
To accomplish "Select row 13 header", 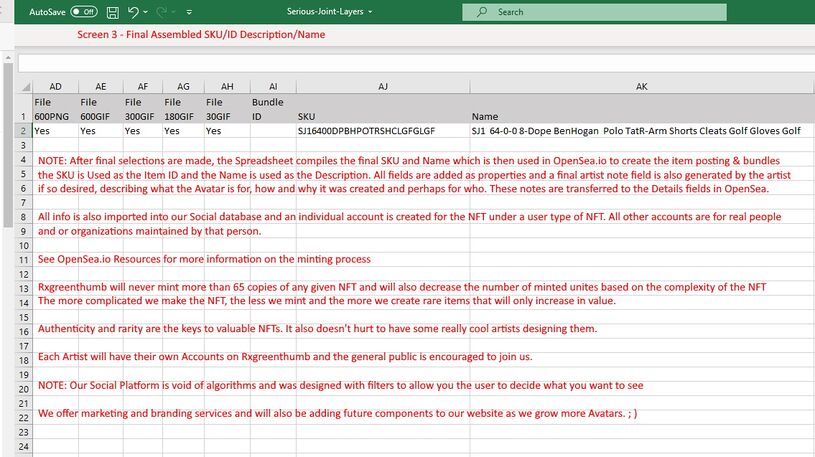I will [23, 289].
